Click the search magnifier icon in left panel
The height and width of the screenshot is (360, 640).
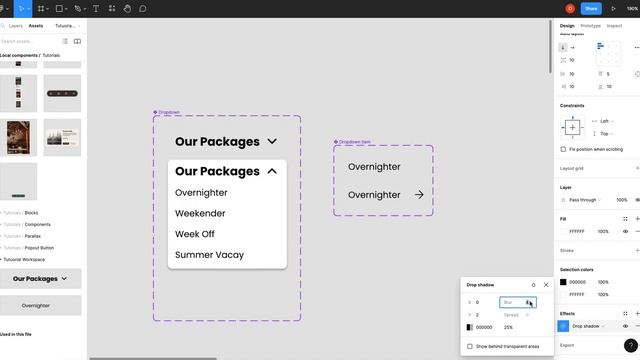[3, 26]
